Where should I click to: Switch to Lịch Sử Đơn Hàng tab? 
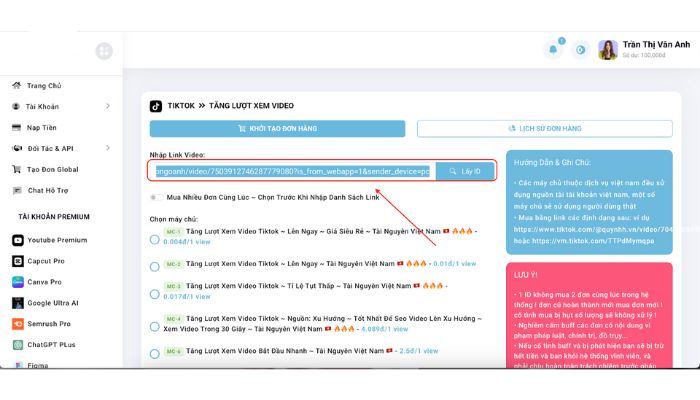click(x=545, y=129)
